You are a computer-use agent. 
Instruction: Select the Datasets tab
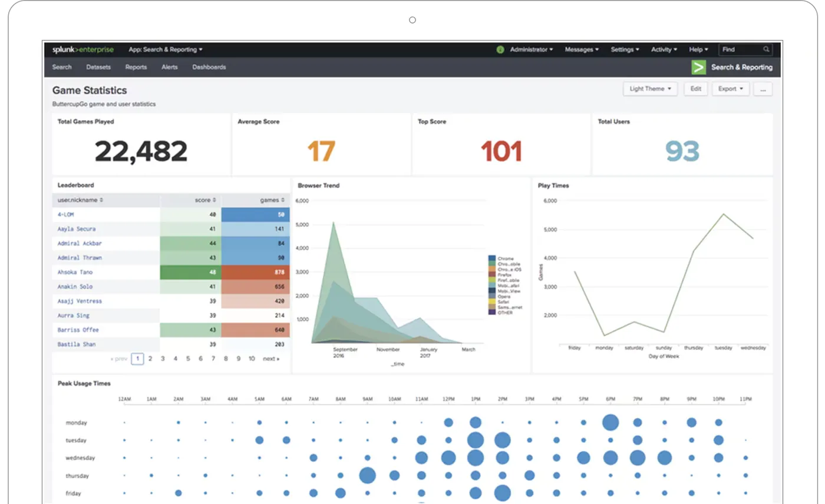pyautogui.click(x=98, y=67)
